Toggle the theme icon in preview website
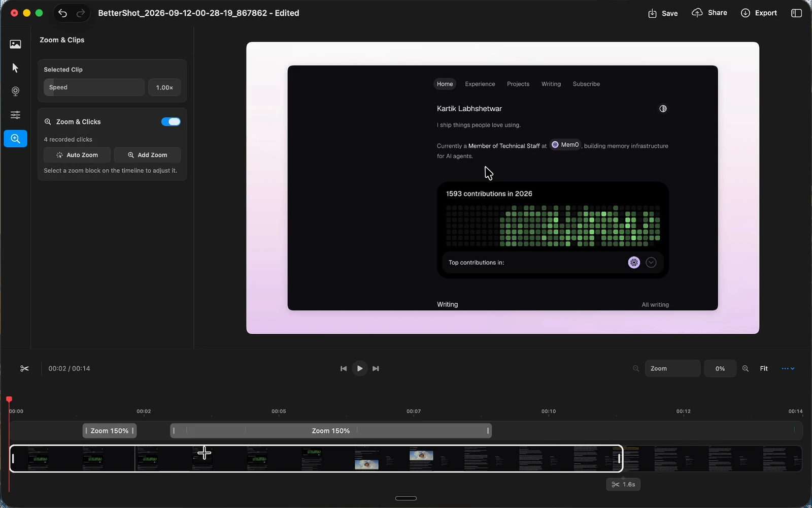812x508 pixels. (663, 109)
